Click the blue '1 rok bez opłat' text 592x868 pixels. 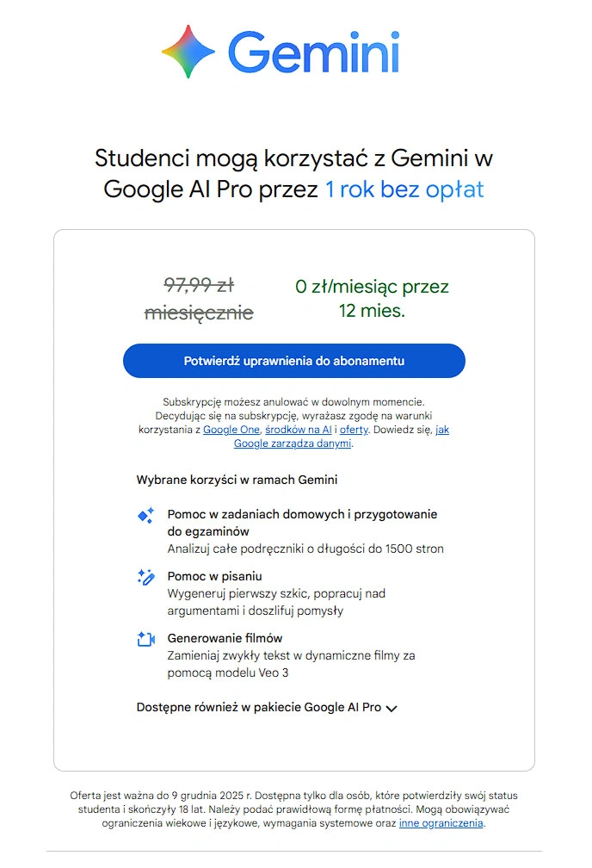(x=404, y=189)
